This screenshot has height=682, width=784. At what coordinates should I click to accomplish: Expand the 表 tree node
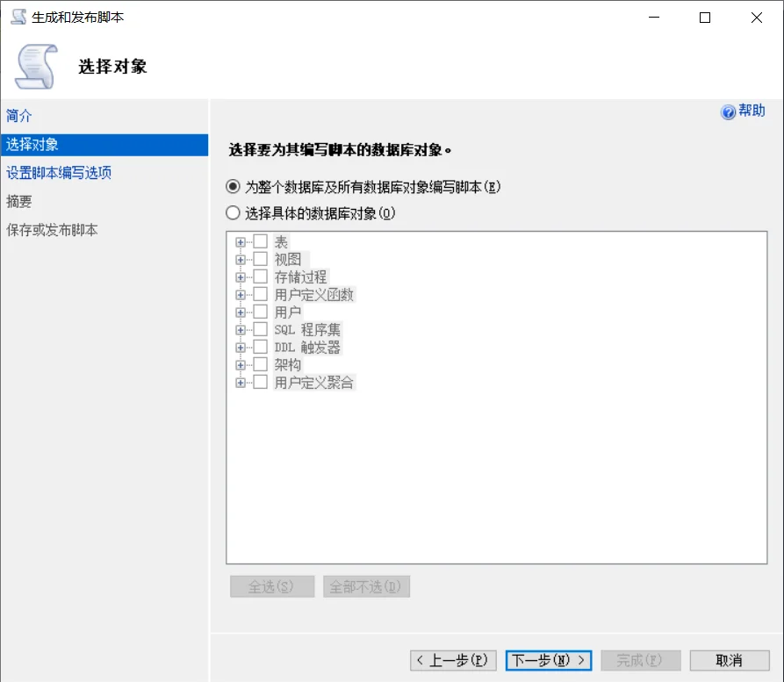tap(241, 242)
